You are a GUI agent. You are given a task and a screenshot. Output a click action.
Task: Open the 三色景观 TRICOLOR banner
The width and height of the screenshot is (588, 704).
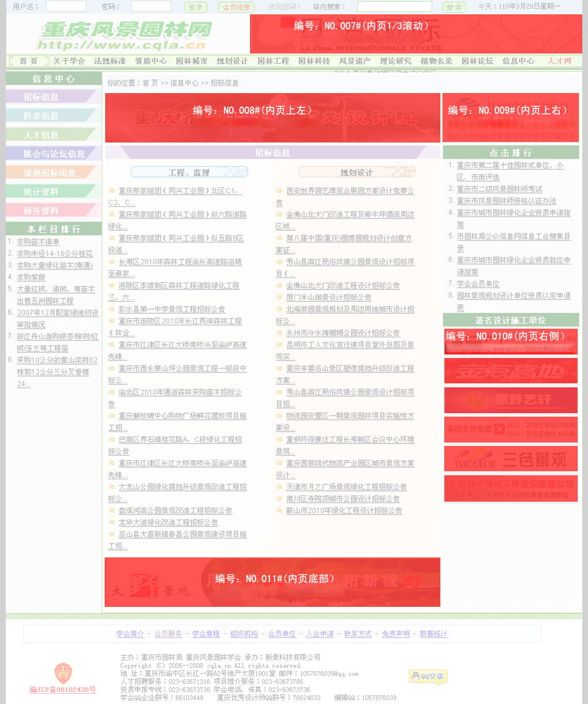point(511,459)
